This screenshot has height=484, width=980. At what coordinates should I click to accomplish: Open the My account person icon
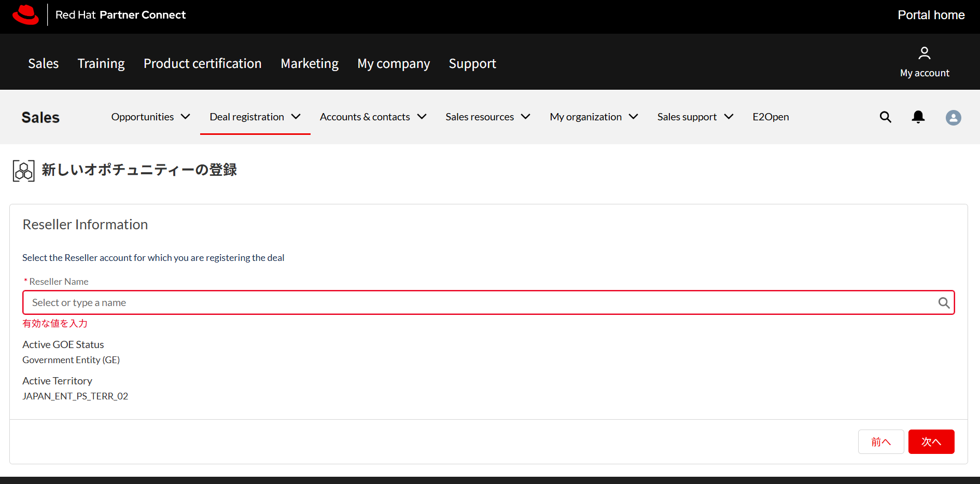pos(924,53)
